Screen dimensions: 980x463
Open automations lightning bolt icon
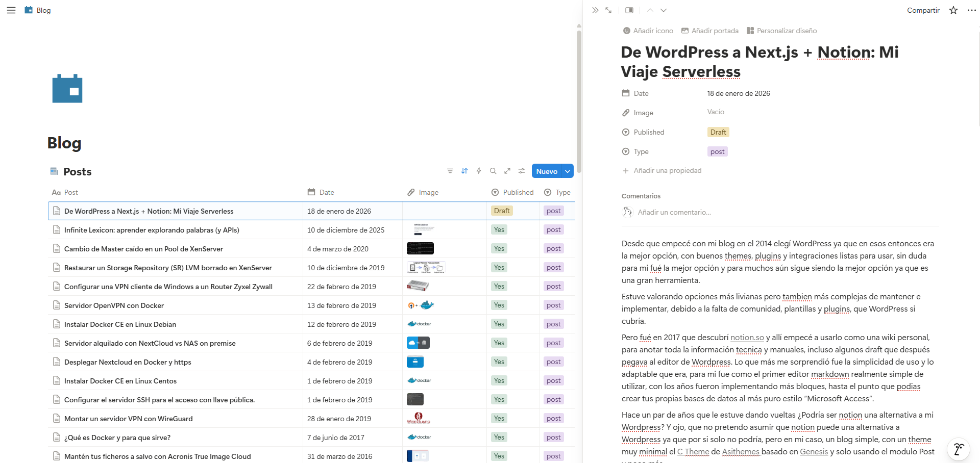click(x=479, y=171)
